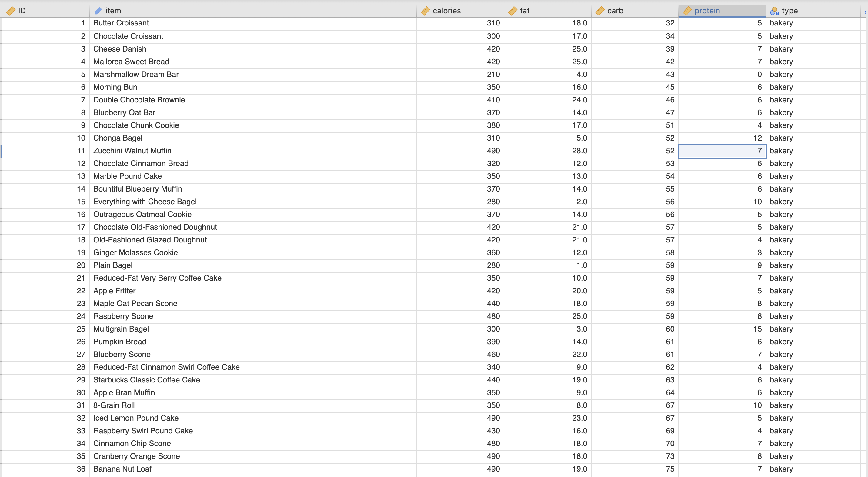The image size is (868, 477).
Task: Click the string type icon on the type column
Action: coord(774,10)
